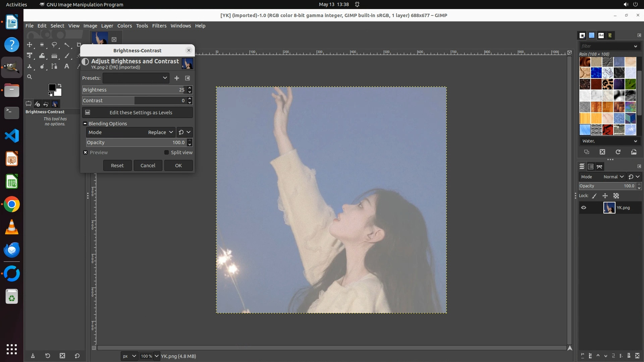The image size is (644, 362).
Task: Save settings as named preset
Action: coord(177,78)
